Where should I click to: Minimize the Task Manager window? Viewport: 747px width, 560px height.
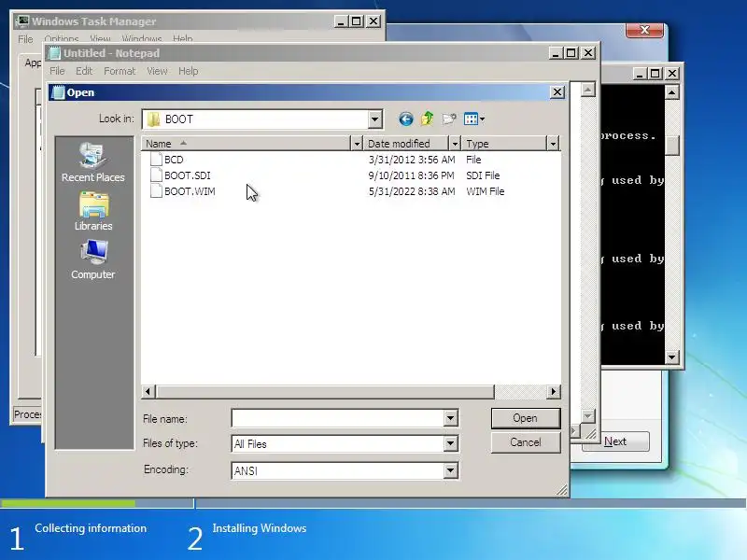(341, 21)
